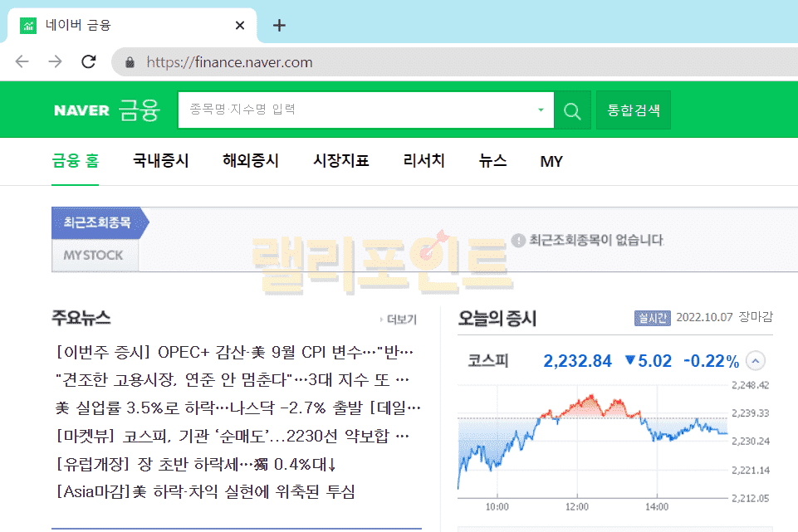Open the [Asia마감] news headline

click(206, 492)
